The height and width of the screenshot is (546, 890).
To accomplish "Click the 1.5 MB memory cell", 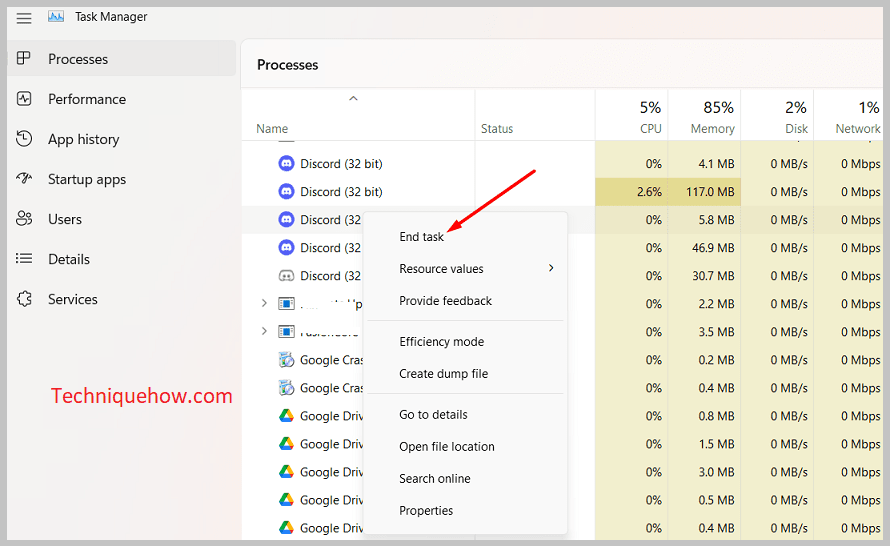I will (x=704, y=443).
